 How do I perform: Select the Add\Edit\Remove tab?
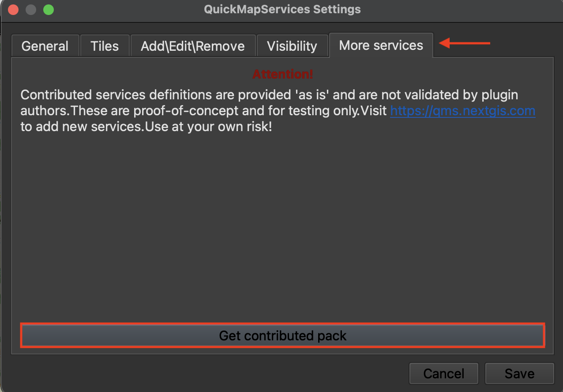(193, 46)
